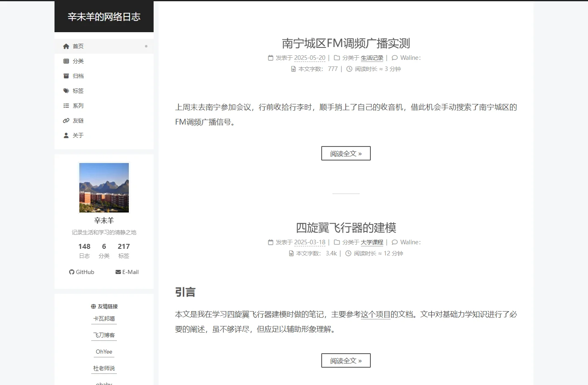Image resolution: width=588 pixels, height=385 pixels.
Task: Open the GitHub profile link
Action: point(82,272)
